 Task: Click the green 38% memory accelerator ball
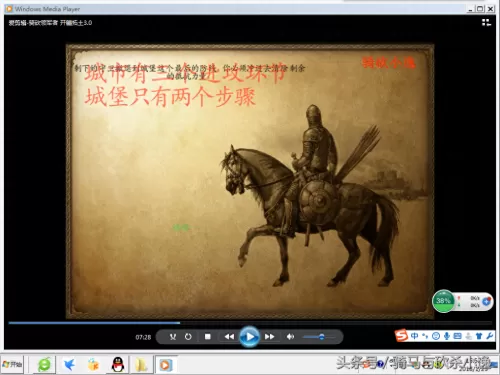pyautogui.click(x=443, y=301)
